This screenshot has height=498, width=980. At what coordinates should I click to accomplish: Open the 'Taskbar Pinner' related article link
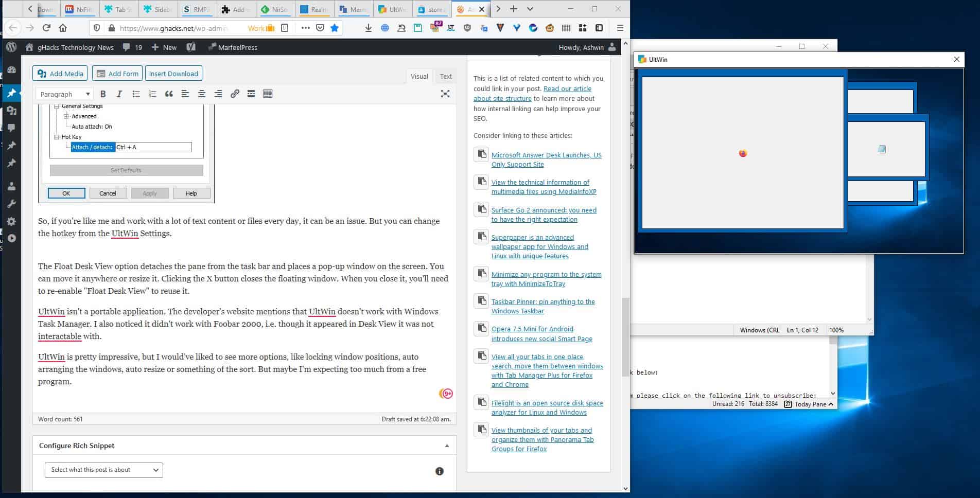543,306
